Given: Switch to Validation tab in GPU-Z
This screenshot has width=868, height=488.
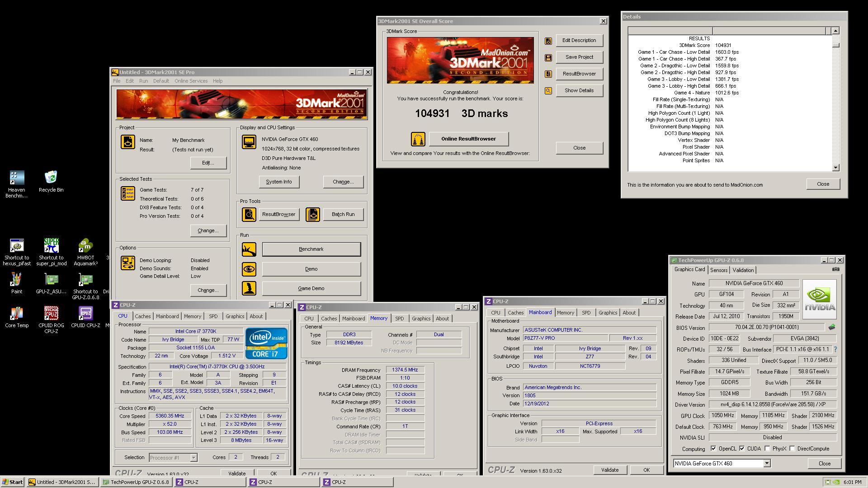Looking at the screenshot, I should (x=743, y=270).
